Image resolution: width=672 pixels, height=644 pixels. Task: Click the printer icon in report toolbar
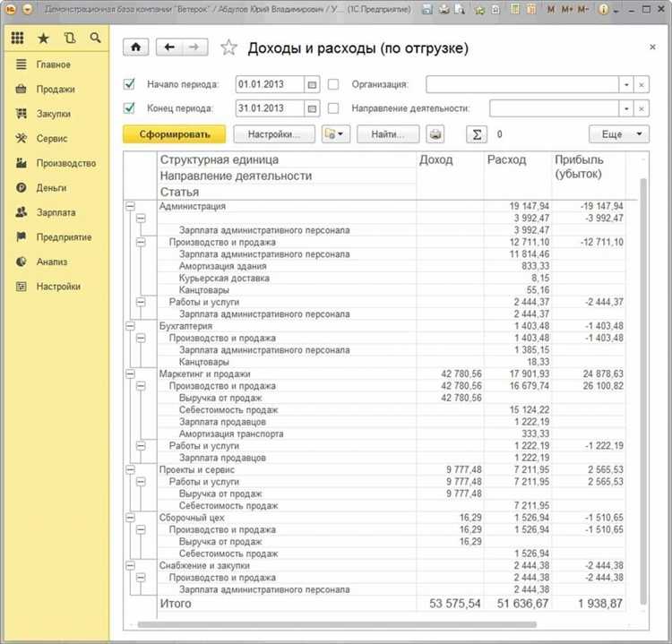click(x=435, y=134)
